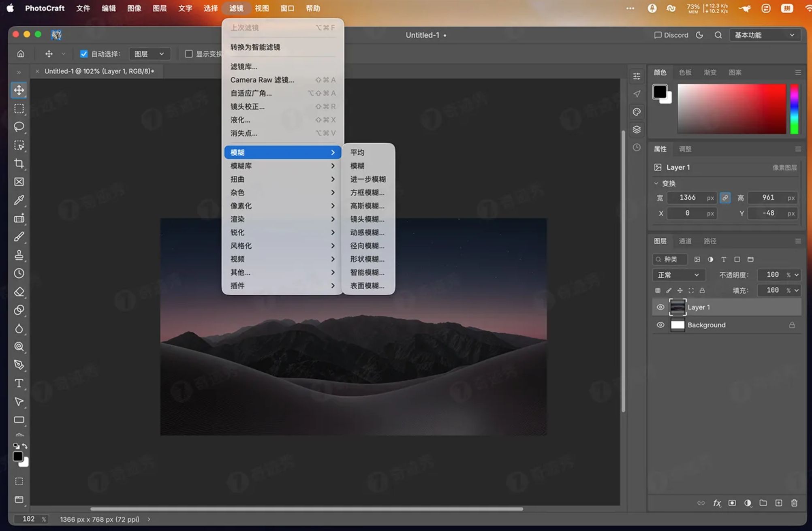The height and width of the screenshot is (531, 812).
Task: Select the Clone Stamp tool
Action: click(19, 255)
